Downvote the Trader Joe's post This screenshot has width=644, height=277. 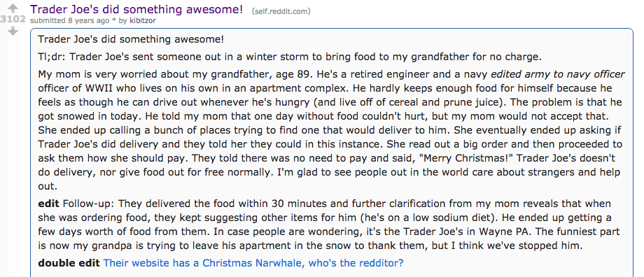[x=13, y=30]
